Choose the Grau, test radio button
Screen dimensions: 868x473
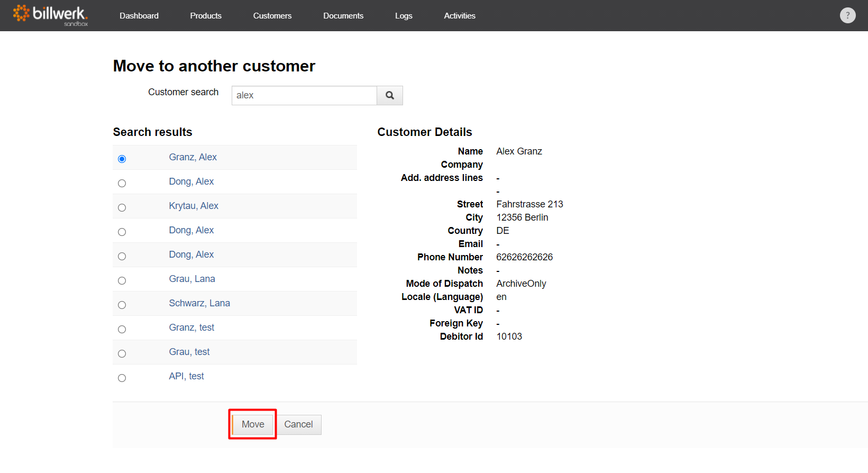(x=122, y=353)
